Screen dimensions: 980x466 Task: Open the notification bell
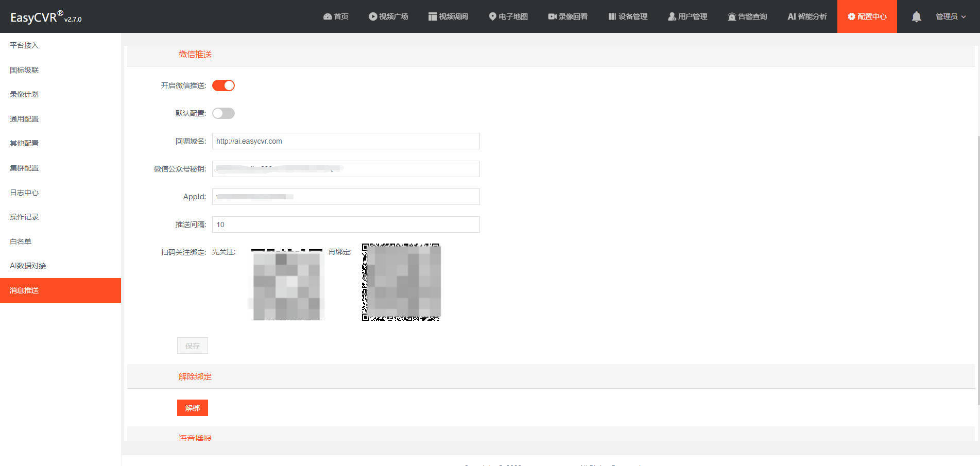(x=916, y=16)
